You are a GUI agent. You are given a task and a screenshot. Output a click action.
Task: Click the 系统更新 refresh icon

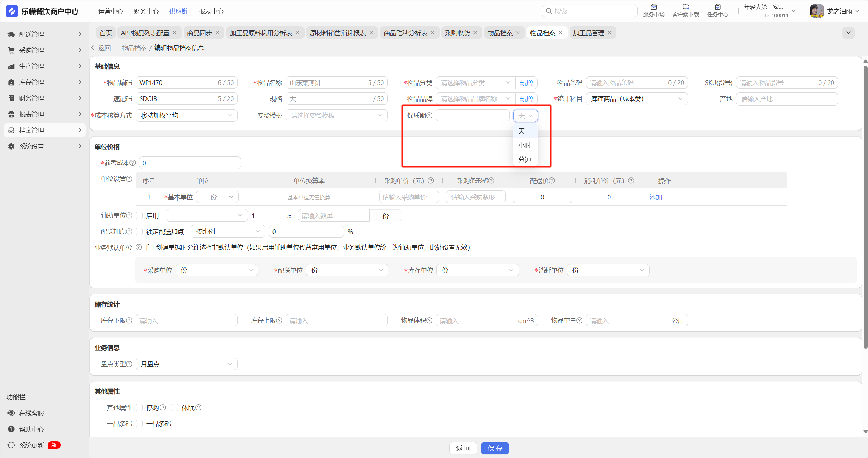tap(11, 445)
